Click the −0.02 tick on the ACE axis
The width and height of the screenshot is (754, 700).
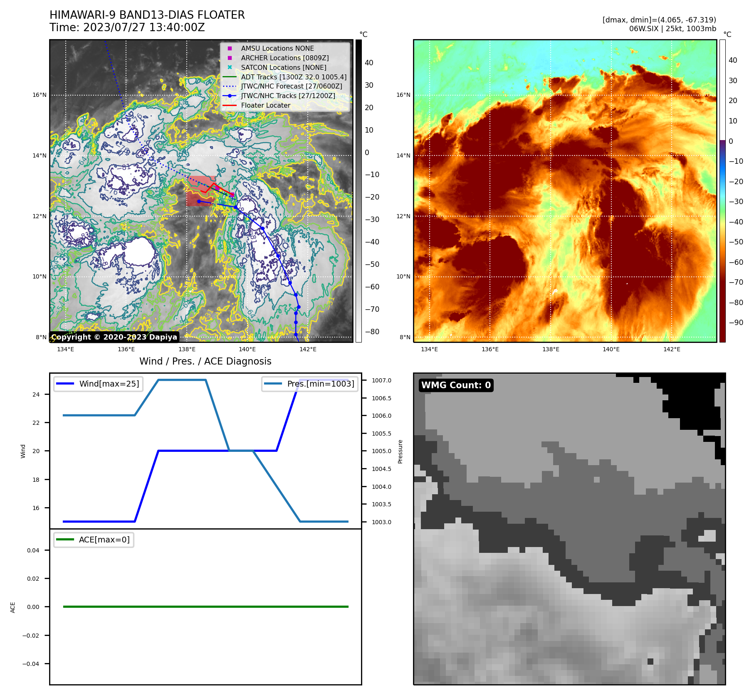pos(31,636)
